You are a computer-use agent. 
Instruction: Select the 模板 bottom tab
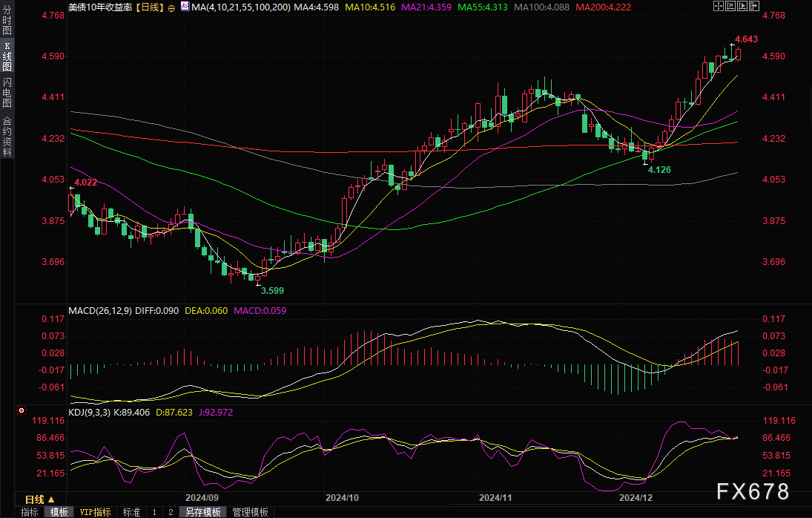pyautogui.click(x=59, y=512)
